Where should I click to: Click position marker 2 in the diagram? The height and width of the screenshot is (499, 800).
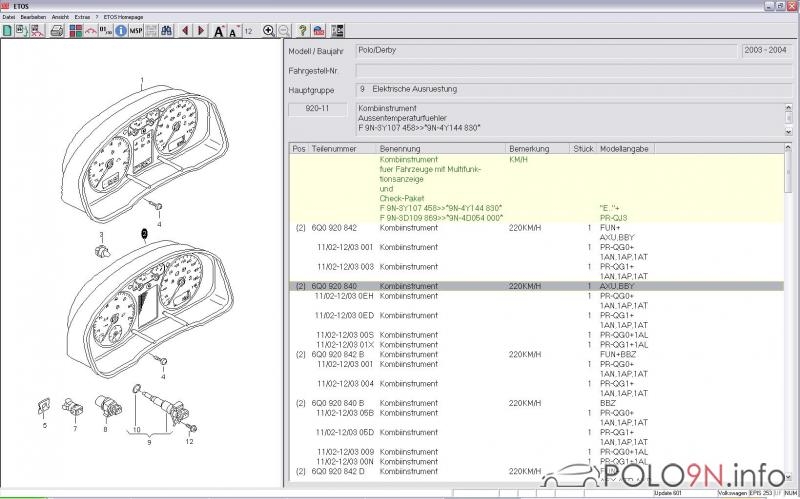144,232
